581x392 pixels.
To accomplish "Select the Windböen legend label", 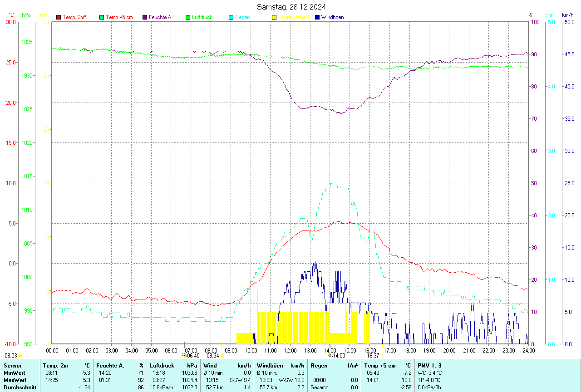I will click(x=332, y=17).
